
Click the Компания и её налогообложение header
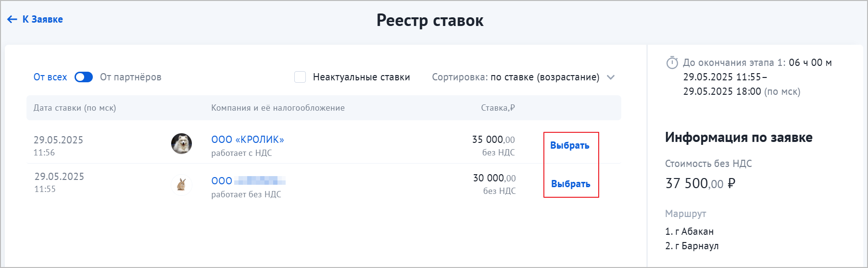278,108
